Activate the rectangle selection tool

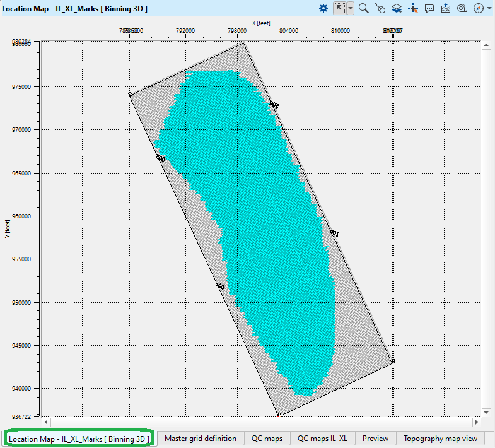coord(339,8)
